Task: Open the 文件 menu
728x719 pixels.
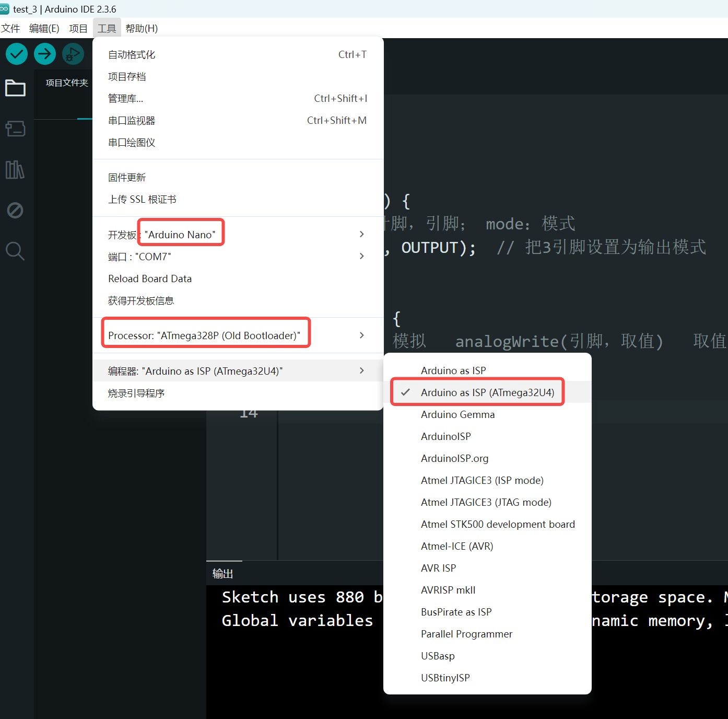Action: pos(10,28)
